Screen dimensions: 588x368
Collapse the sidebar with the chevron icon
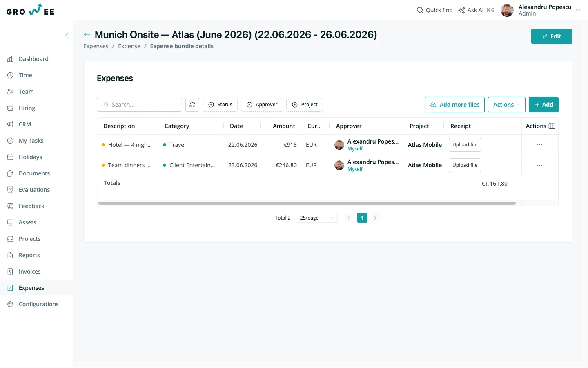pyautogui.click(x=67, y=35)
